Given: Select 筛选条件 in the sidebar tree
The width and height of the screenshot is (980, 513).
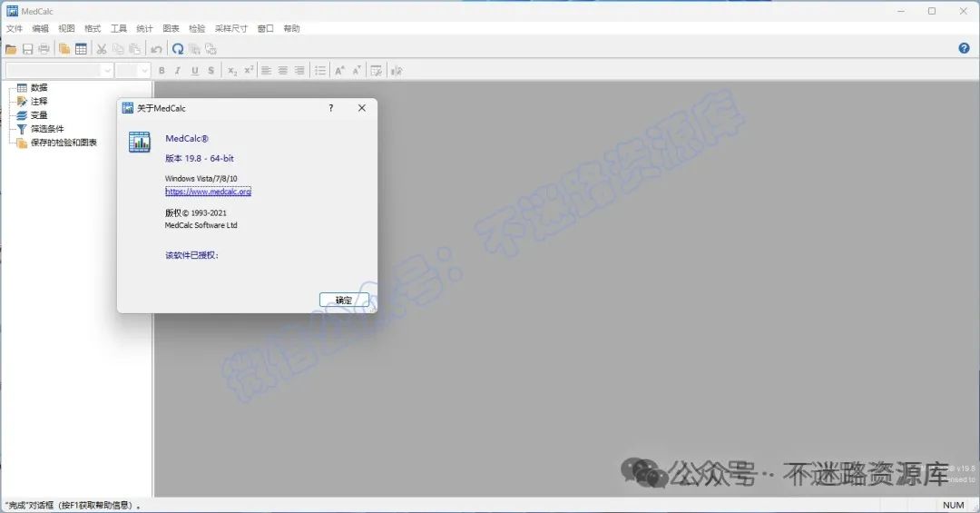Looking at the screenshot, I should pos(47,129).
